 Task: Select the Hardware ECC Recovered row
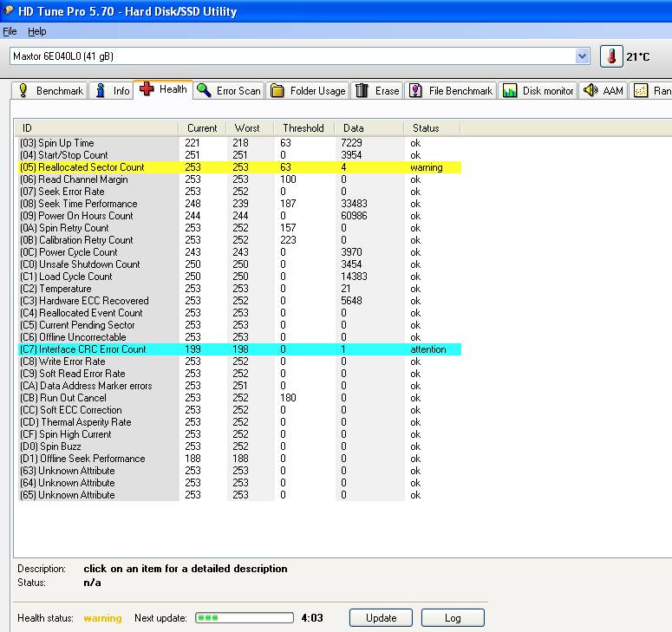(239, 301)
